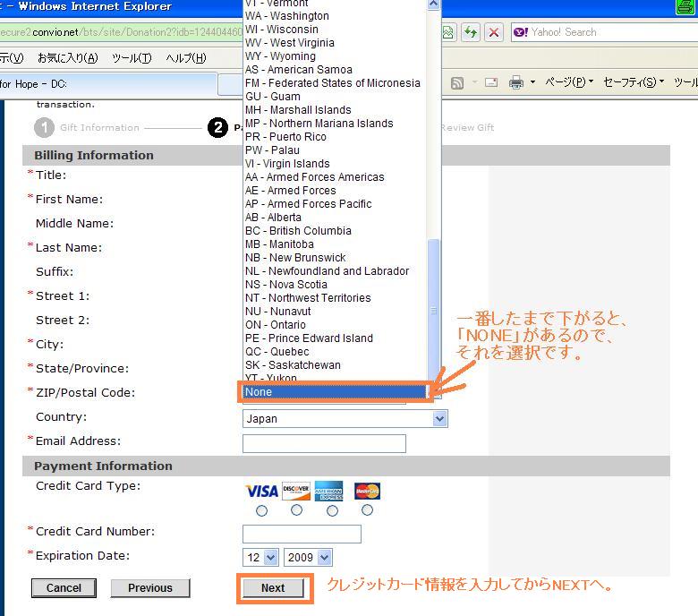Select WI - Wisconsin in the list
Screen dimensions: 698x616
(335, 30)
